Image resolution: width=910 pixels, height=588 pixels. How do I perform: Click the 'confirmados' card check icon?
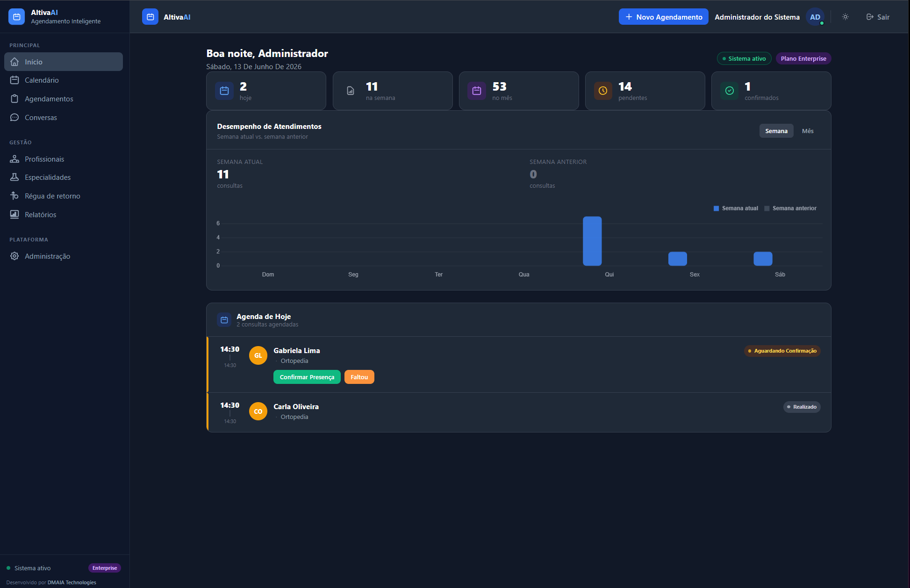[730, 91]
